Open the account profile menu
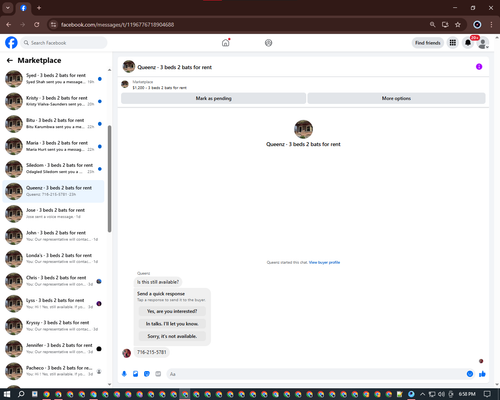Image resolution: width=500 pixels, height=400 pixels. (483, 43)
